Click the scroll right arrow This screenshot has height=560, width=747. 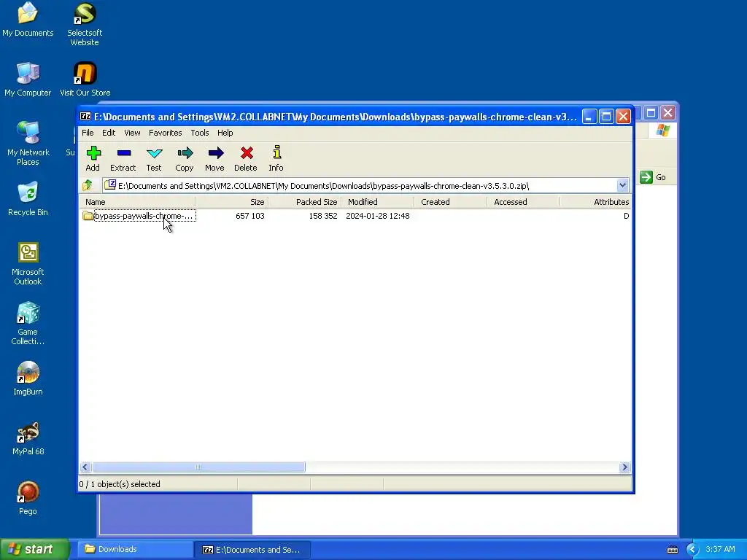624,467
